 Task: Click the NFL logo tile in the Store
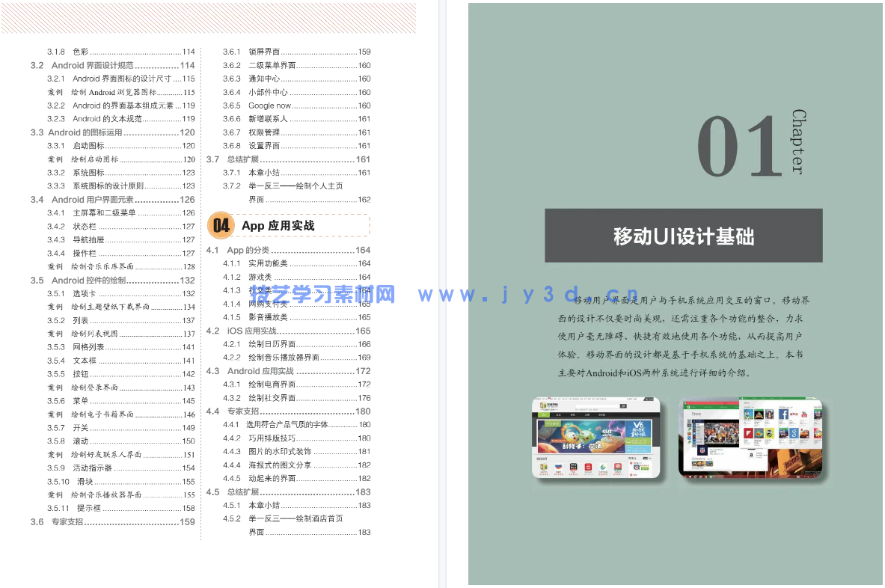(x=702, y=451)
